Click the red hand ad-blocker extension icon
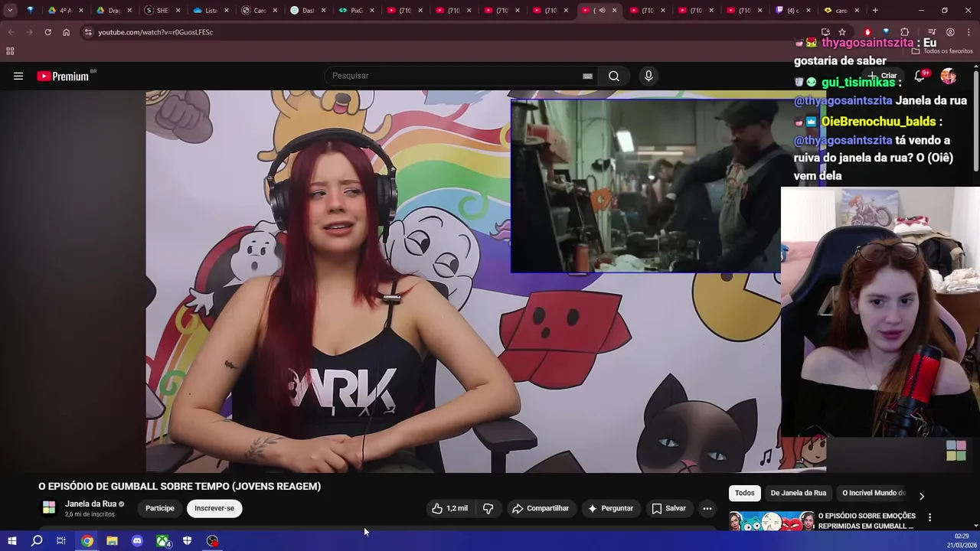The width and height of the screenshot is (980, 551). pyautogui.click(x=867, y=32)
